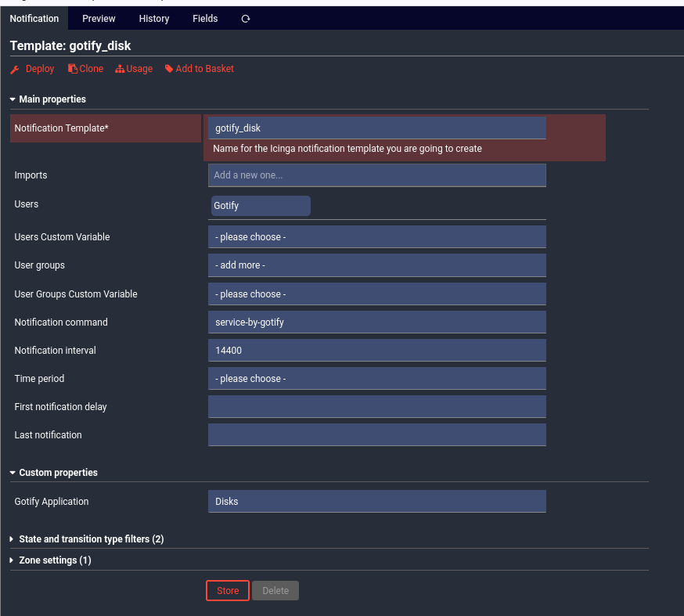
Task: Click the Add to Basket tag icon
Action: [x=169, y=69]
